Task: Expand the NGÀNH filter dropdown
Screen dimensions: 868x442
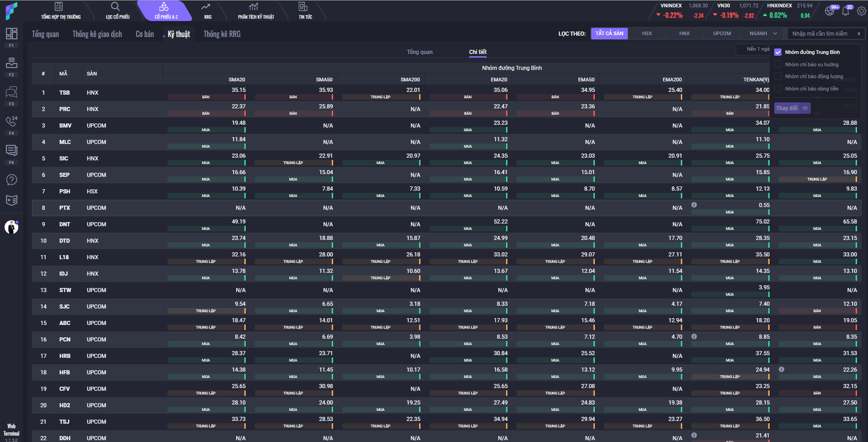Action: (763, 33)
